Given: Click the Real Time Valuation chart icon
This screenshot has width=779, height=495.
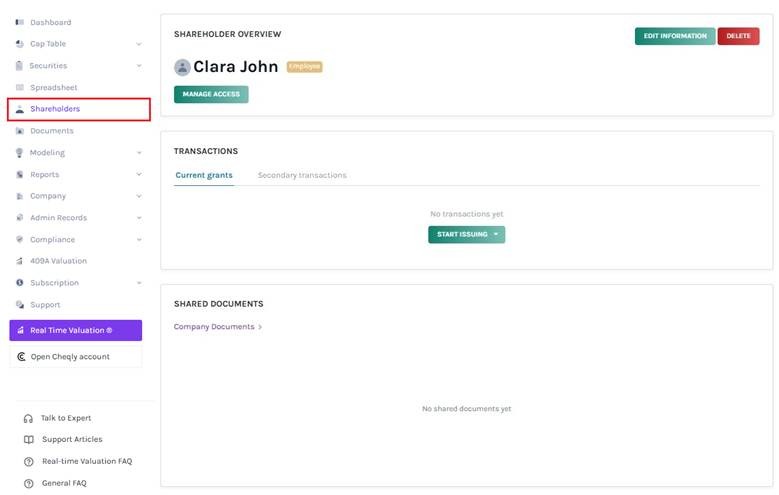Looking at the screenshot, I should point(20,330).
